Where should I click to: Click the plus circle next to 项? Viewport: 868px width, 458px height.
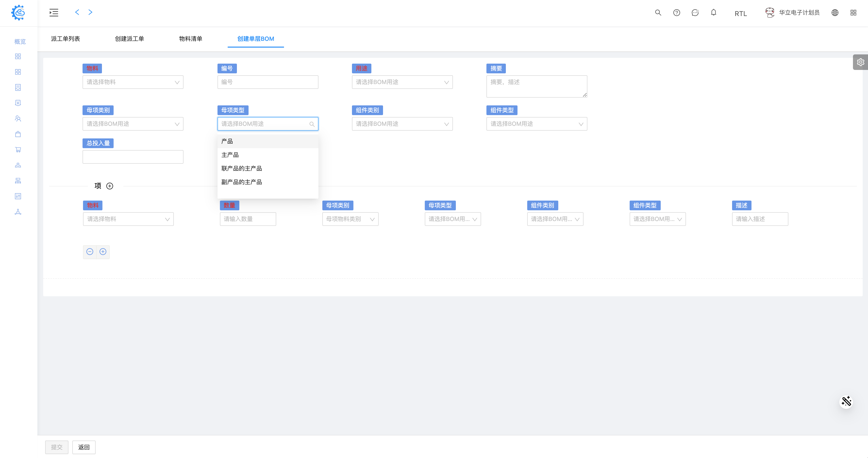coord(109,186)
